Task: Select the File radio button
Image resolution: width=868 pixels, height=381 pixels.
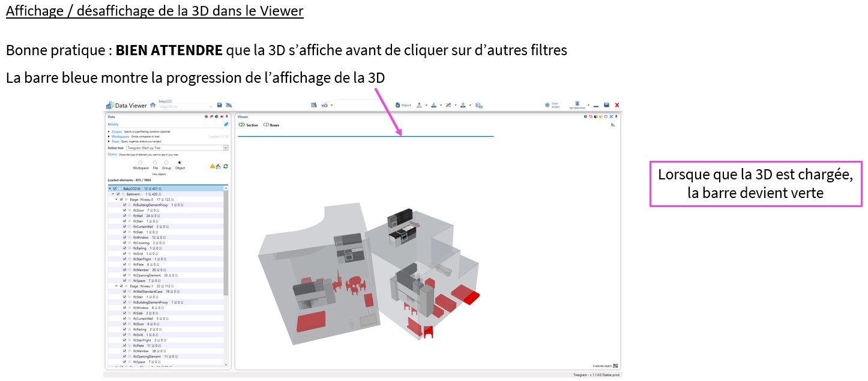Action: coord(155,163)
